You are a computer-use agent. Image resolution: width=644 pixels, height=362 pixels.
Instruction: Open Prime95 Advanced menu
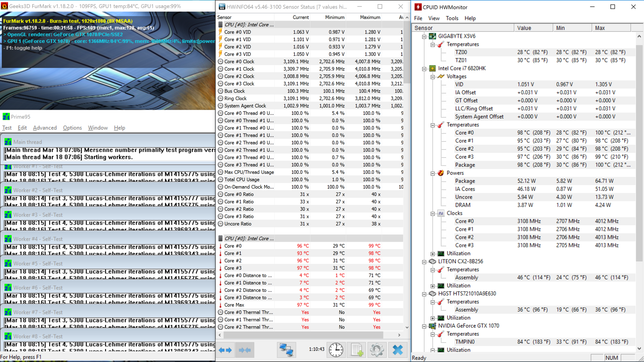45,128
